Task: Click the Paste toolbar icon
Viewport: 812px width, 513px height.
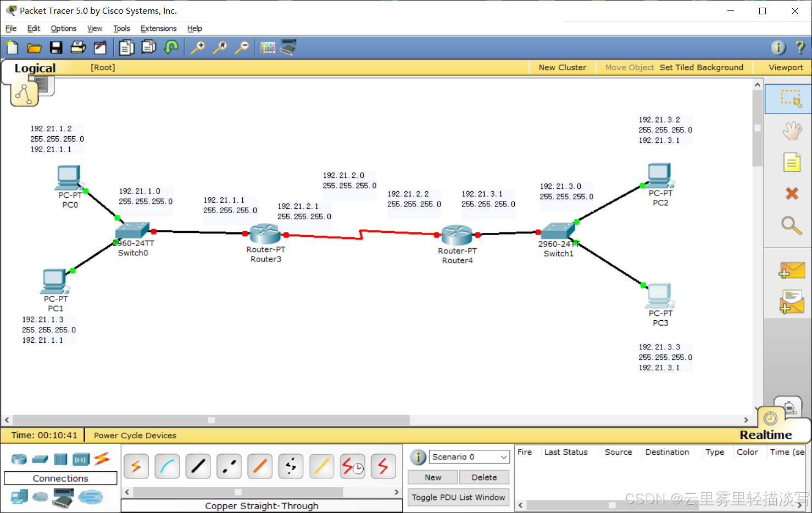Action: click(x=149, y=48)
